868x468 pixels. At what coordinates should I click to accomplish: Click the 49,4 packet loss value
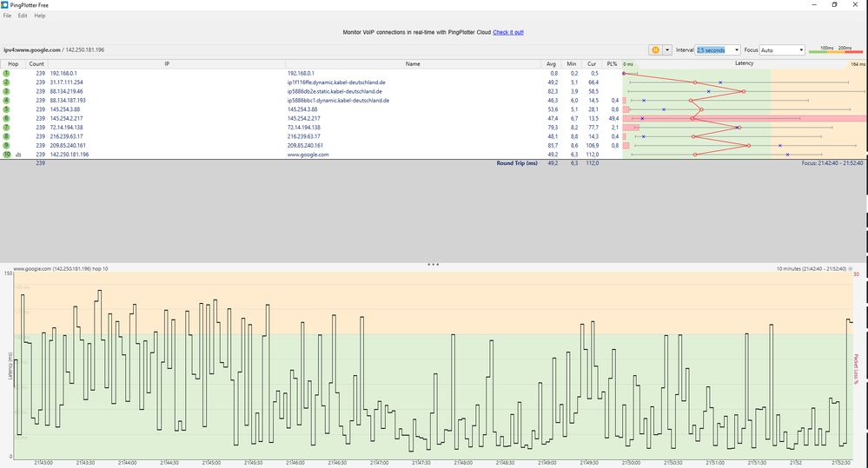[x=613, y=118]
